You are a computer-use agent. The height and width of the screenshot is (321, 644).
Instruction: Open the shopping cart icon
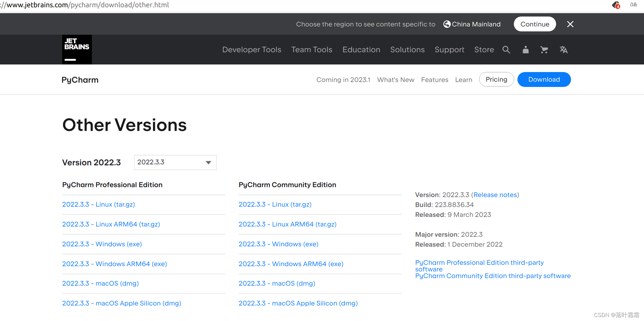pyautogui.click(x=544, y=50)
